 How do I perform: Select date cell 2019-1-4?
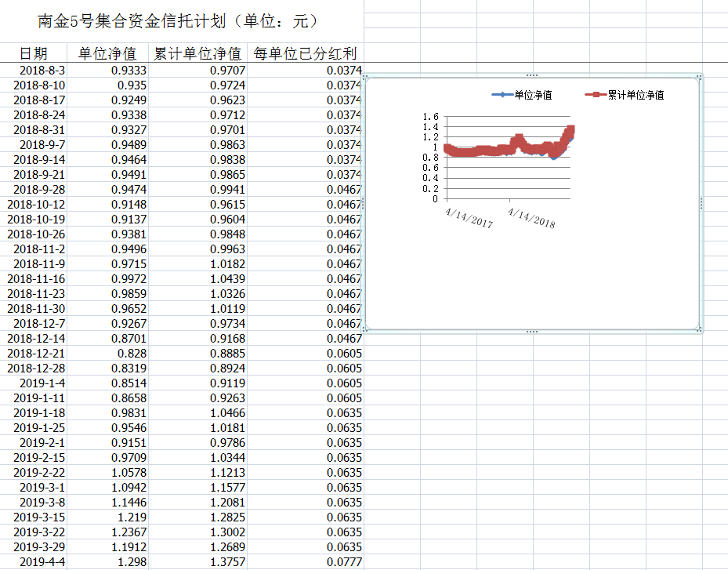click(x=34, y=383)
